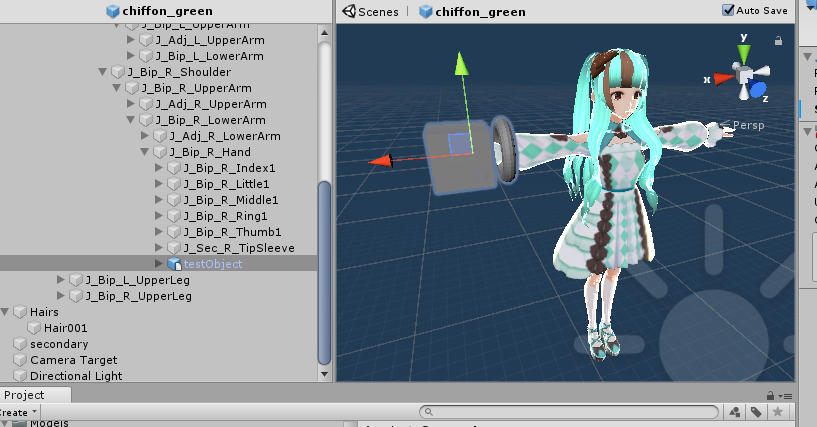Open the Create dropdown in Project
This screenshot has height=427, width=817.
point(18,412)
